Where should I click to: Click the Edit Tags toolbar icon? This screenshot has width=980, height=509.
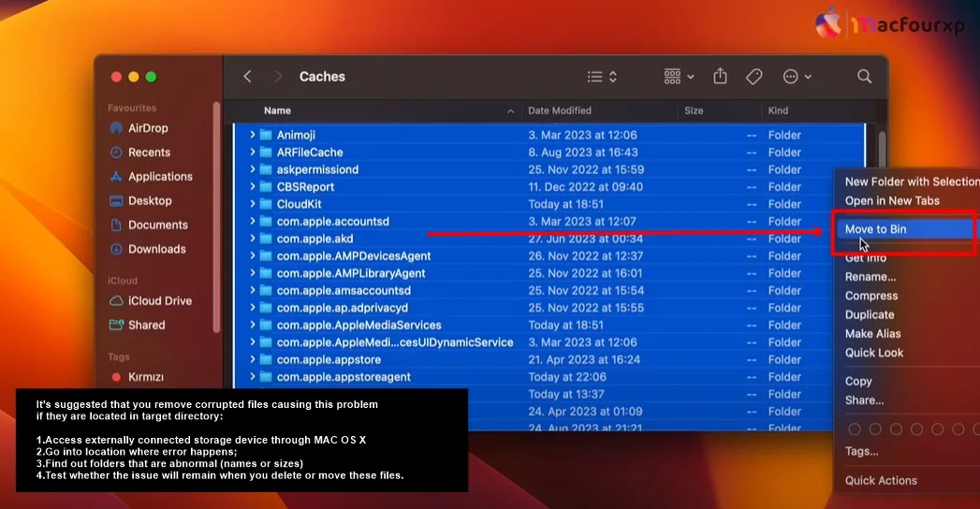click(754, 76)
